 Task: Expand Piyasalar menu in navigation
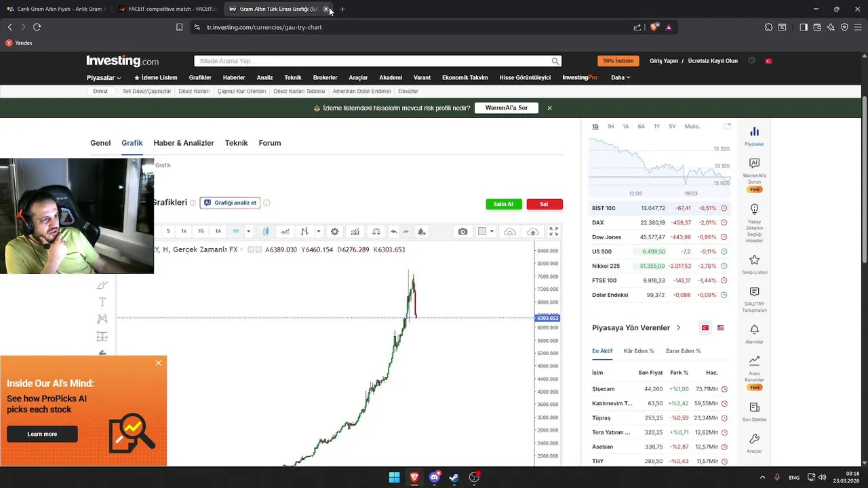[x=104, y=78]
